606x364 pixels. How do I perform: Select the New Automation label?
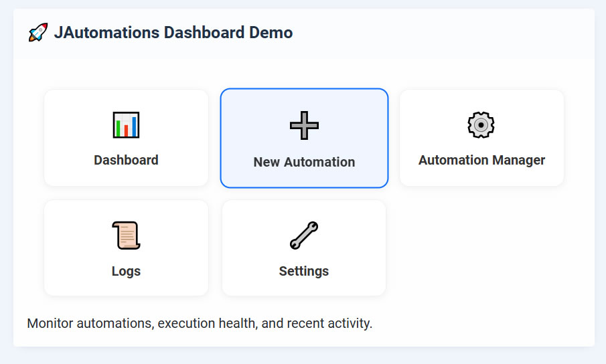304,162
